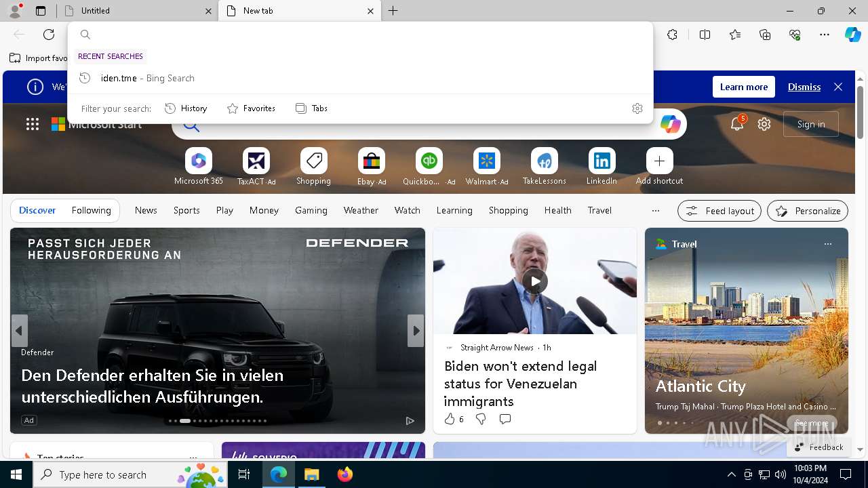Open the Microsoft Start app launcher grid
The width and height of the screenshot is (868, 488).
(x=33, y=124)
